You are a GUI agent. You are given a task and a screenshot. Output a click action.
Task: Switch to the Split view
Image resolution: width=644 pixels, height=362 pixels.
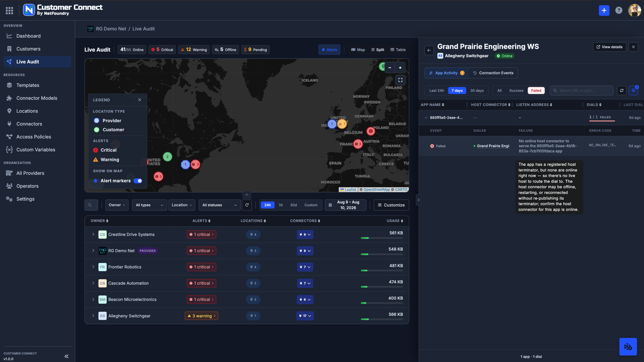coord(377,50)
